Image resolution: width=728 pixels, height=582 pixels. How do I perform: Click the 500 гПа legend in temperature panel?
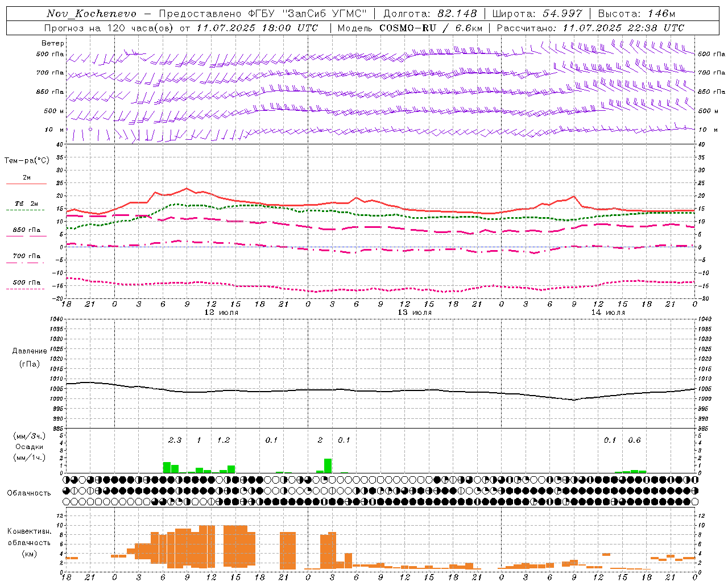point(27,282)
